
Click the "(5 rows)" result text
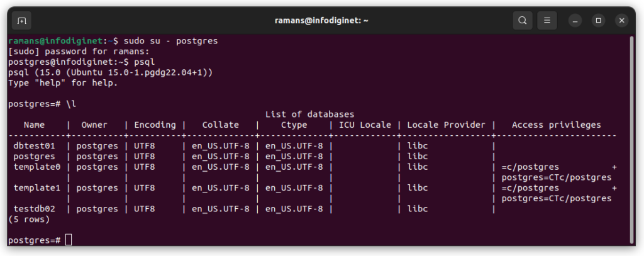(29, 220)
